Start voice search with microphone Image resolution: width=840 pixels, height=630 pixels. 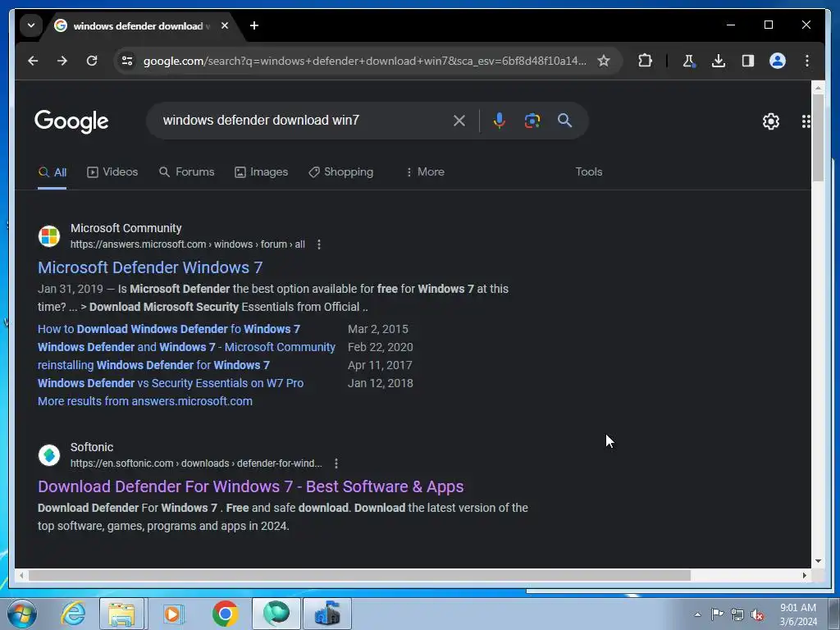point(499,121)
